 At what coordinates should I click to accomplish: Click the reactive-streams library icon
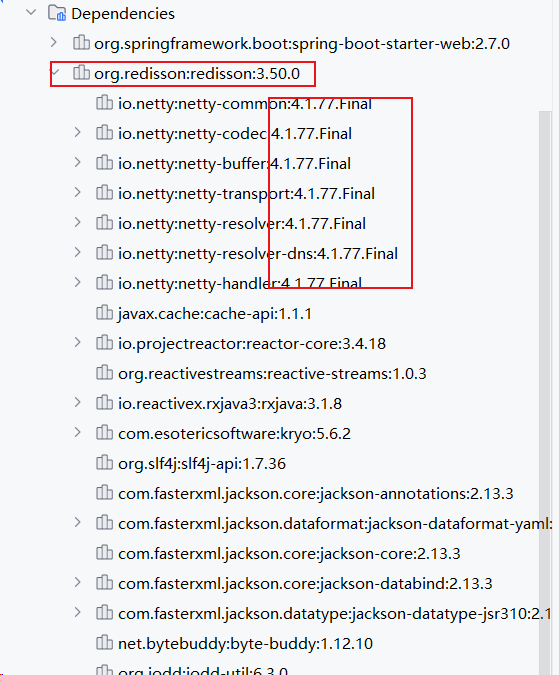(104, 372)
